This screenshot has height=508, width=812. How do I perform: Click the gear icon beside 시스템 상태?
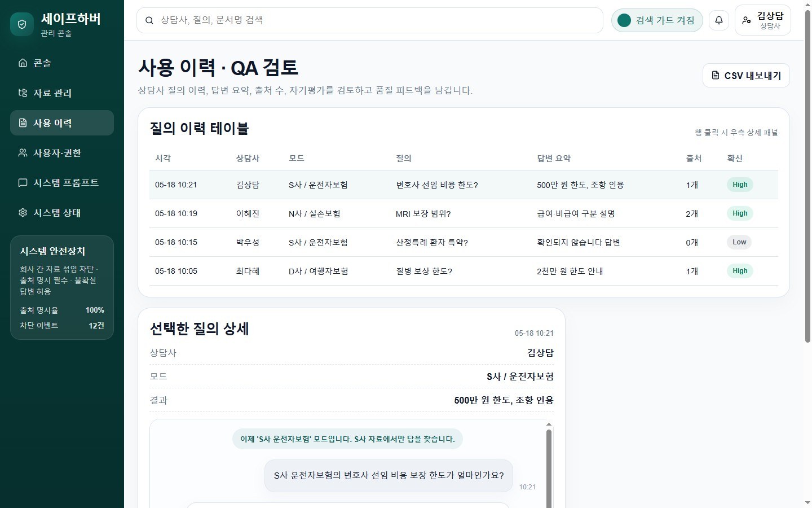coord(23,212)
